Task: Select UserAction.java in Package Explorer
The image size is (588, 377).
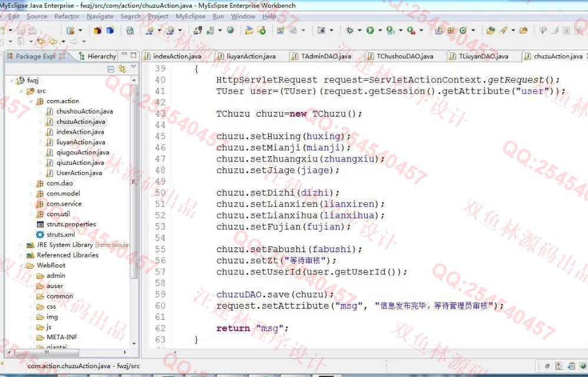Action: (x=79, y=173)
